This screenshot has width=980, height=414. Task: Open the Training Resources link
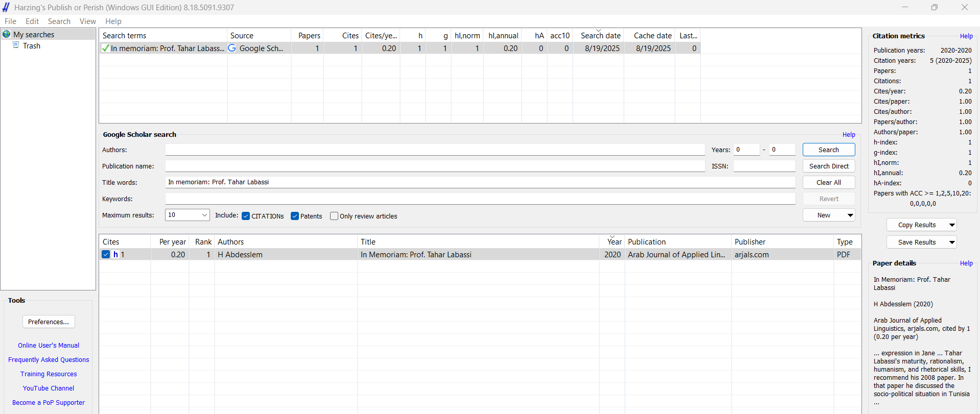click(49, 374)
